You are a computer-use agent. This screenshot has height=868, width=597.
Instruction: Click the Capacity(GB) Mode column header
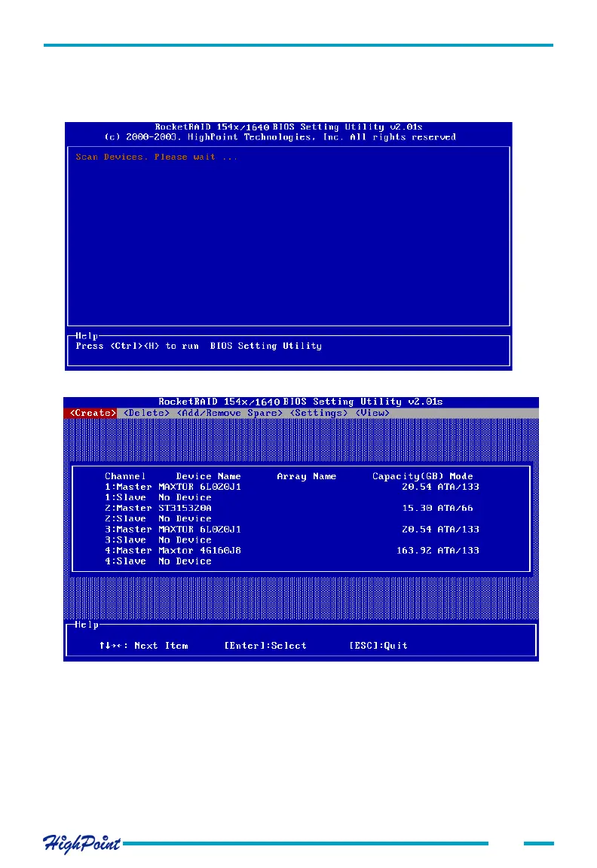(x=423, y=476)
